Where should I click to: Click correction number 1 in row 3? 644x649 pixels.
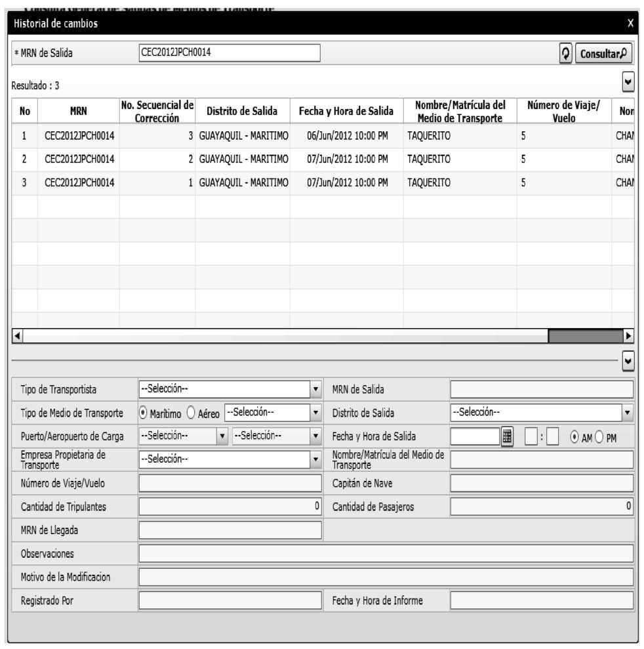point(191,182)
